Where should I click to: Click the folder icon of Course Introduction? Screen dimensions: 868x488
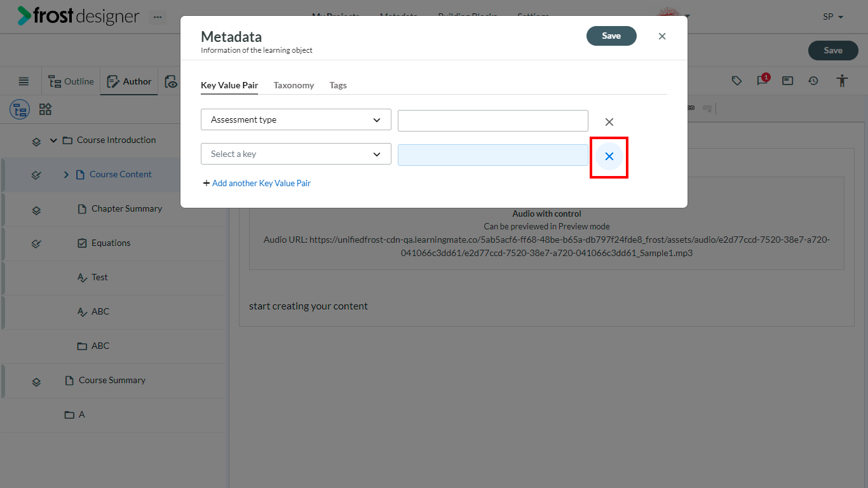[x=67, y=140]
